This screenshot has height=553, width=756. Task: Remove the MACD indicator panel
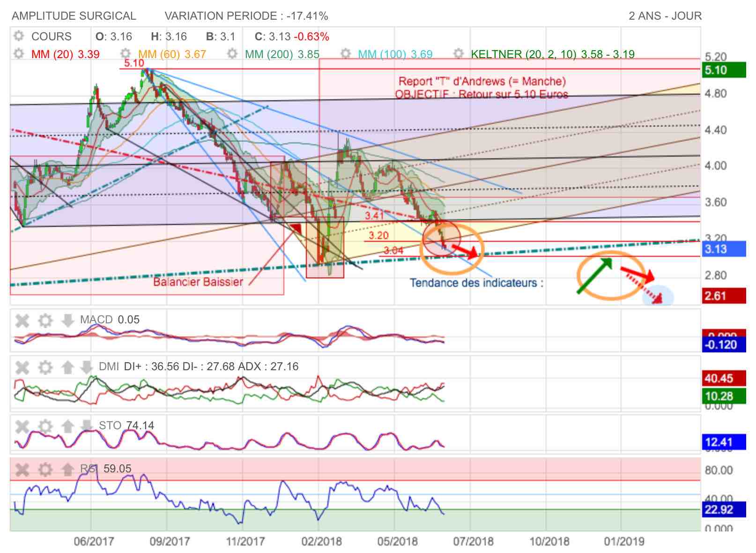22,321
